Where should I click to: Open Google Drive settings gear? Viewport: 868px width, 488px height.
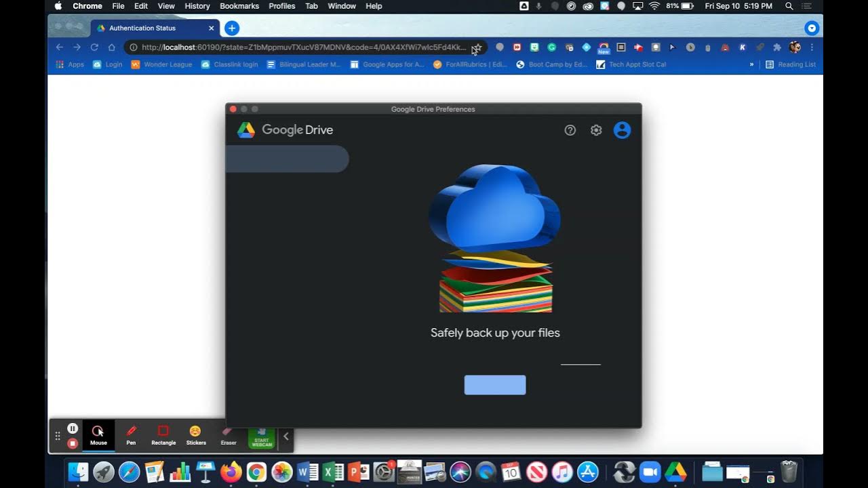pos(596,130)
